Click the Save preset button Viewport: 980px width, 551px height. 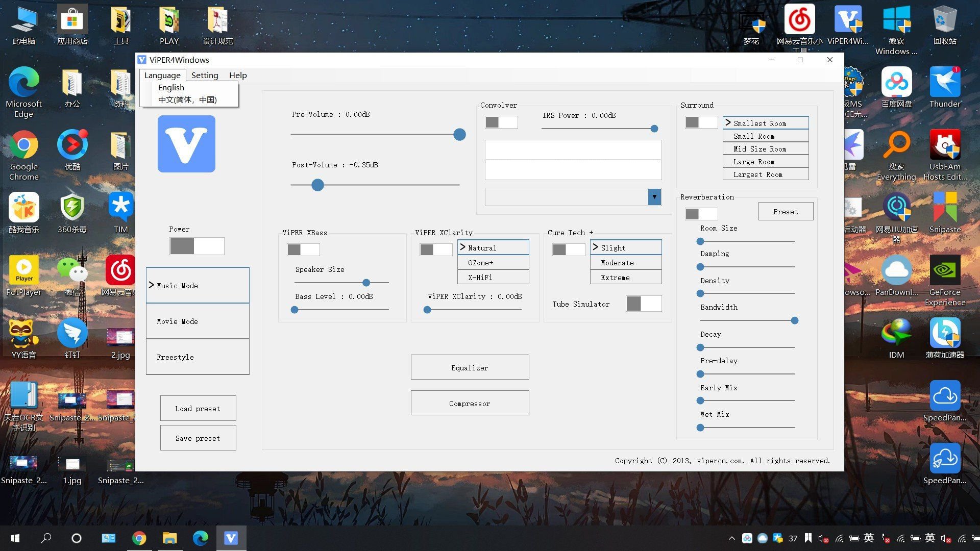coord(198,438)
